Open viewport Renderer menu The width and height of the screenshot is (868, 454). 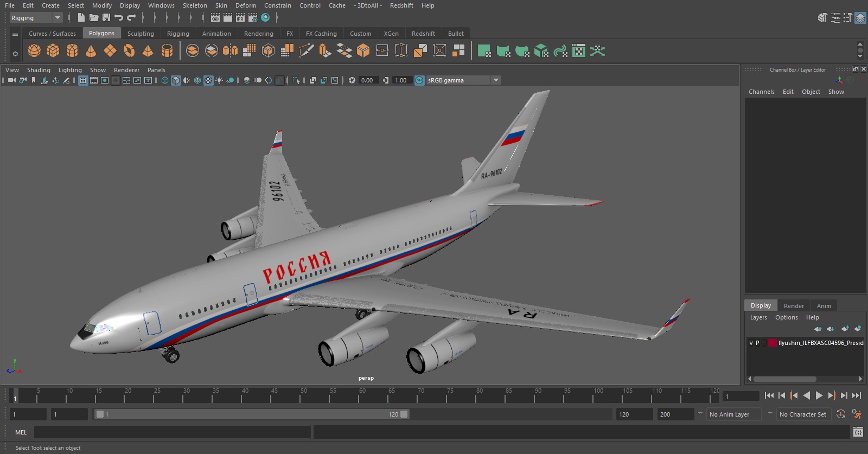126,70
